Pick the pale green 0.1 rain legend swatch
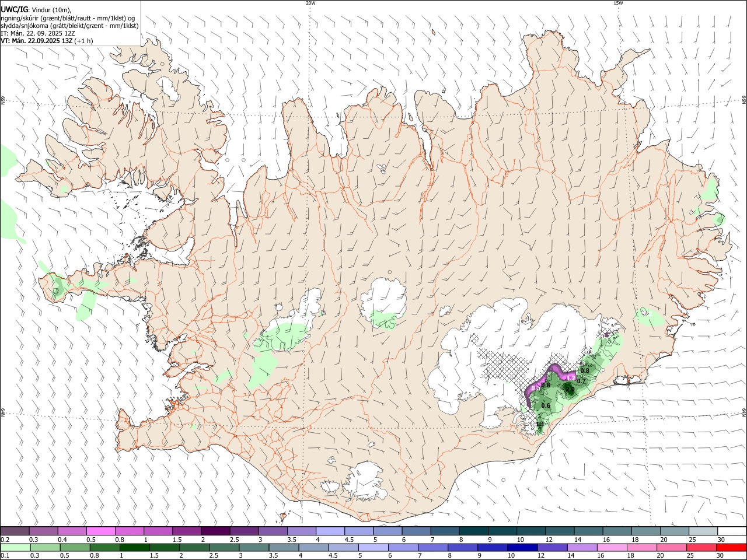747x560 pixels. click(x=15, y=548)
